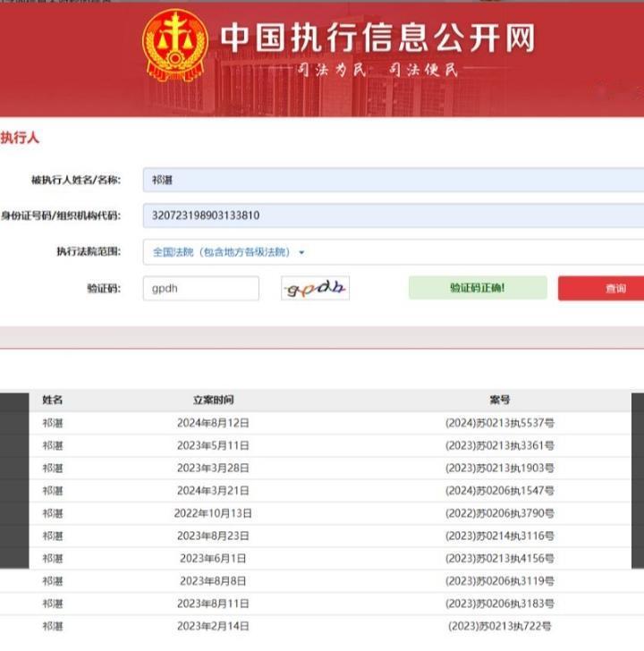The width and height of the screenshot is (644, 651).
Task: Click the 验证码正确! status message
Action: [478, 288]
